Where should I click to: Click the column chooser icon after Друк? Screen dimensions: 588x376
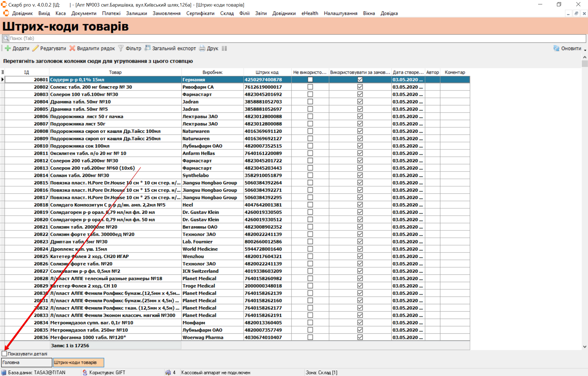pyautogui.click(x=224, y=49)
